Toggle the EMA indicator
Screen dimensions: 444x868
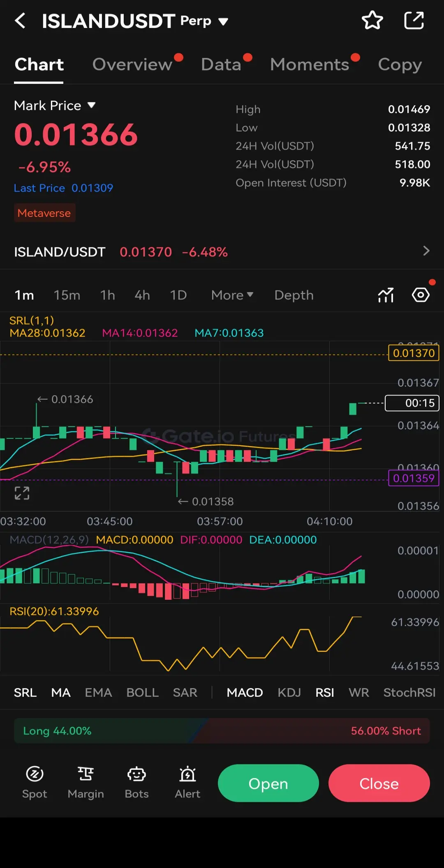point(98,693)
